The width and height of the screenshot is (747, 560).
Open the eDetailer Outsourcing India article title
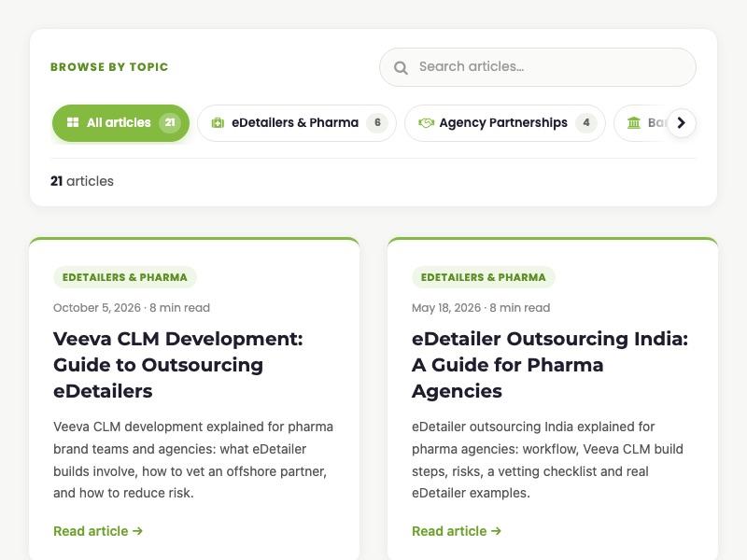coord(550,365)
